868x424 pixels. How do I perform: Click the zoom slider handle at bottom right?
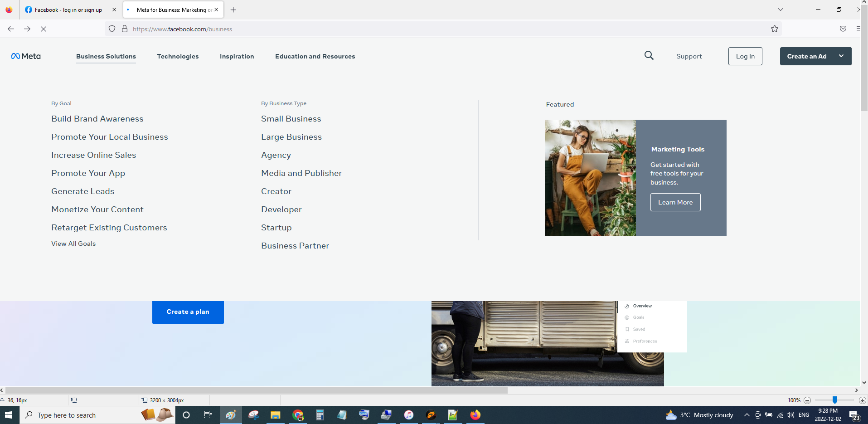834,400
